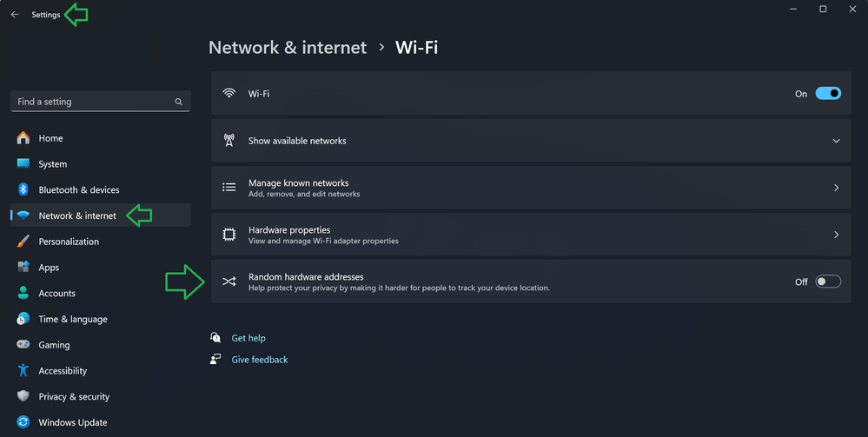Select Accounts in the sidebar
This screenshot has width=868, height=437.
(56, 294)
